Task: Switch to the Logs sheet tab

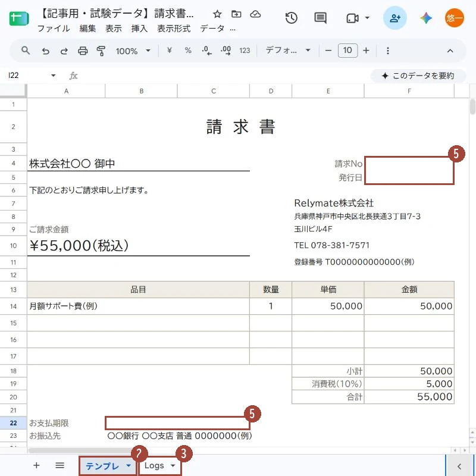Action: click(x=154, y=466)
